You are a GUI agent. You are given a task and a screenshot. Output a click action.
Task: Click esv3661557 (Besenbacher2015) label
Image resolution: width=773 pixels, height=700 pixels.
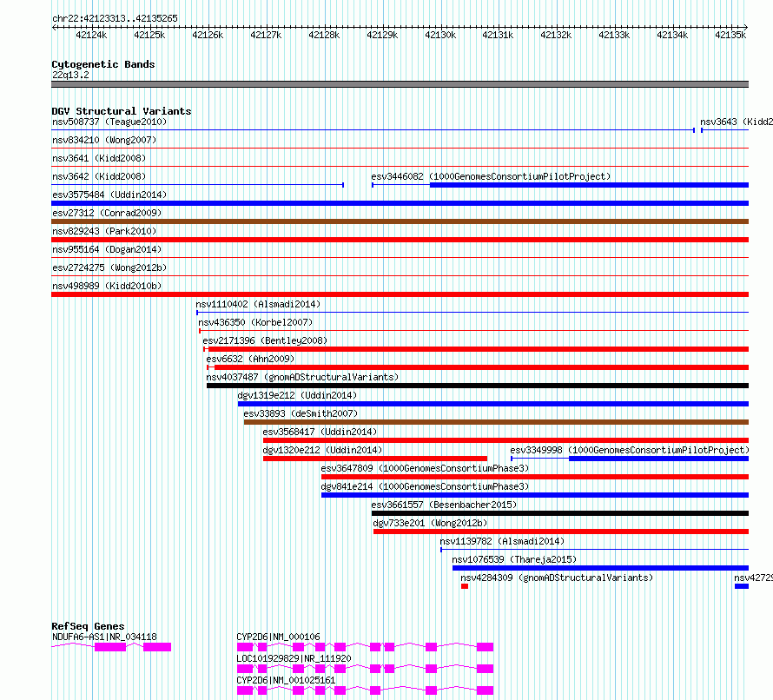tap(444, 505)
